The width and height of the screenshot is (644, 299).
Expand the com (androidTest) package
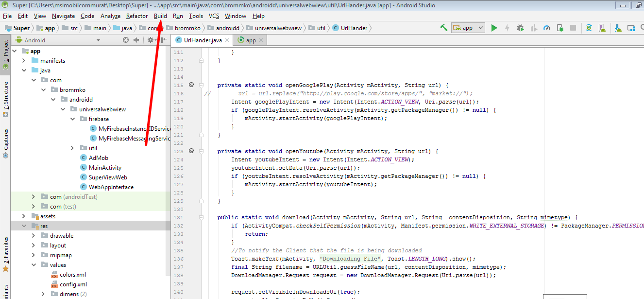[x=34, y=197]
